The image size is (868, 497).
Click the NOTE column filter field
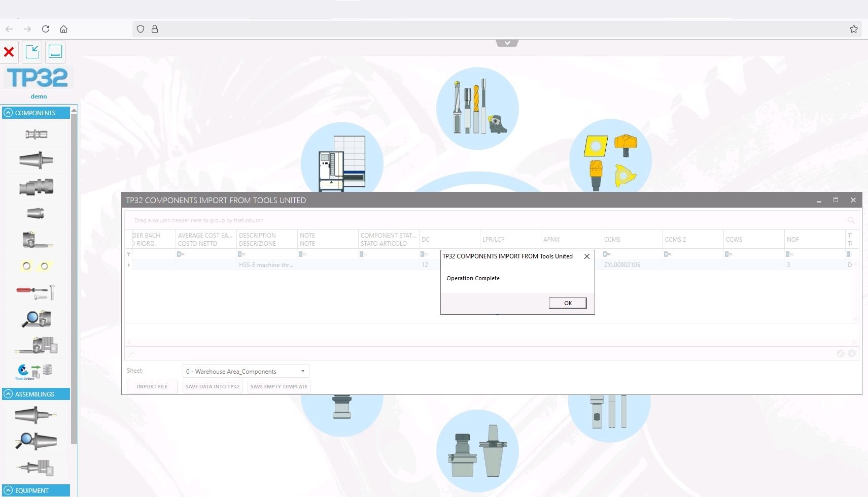tap(328, 254)
